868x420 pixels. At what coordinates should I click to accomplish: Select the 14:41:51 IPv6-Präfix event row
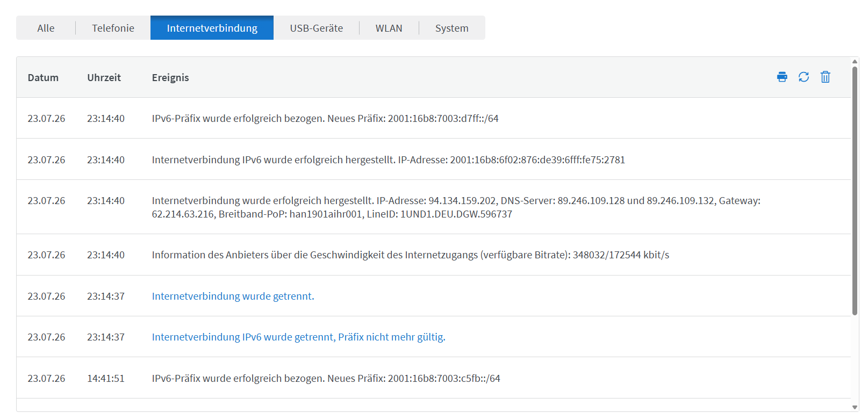(x=434, y=378)
